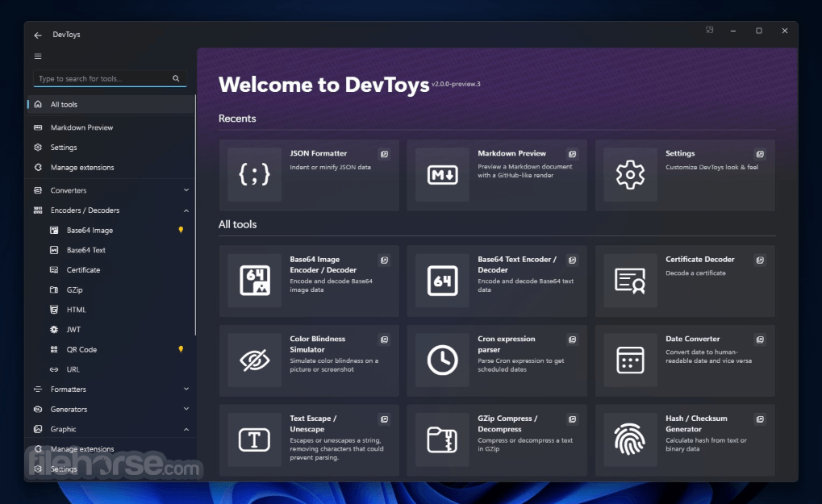This screenshot has height=504, width=822.
Task: Open the Markdown Preview M-arrow icon tile
Action: pyautogui.click(x=442, y=174)
